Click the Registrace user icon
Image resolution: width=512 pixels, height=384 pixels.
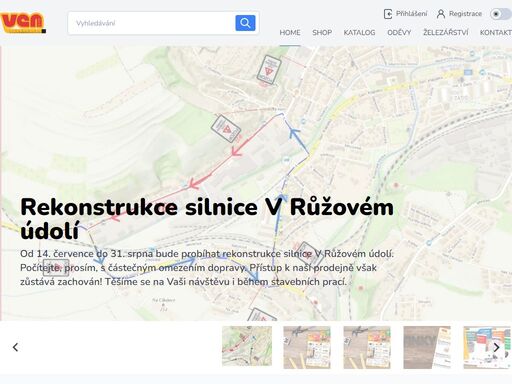coord(441,14)
